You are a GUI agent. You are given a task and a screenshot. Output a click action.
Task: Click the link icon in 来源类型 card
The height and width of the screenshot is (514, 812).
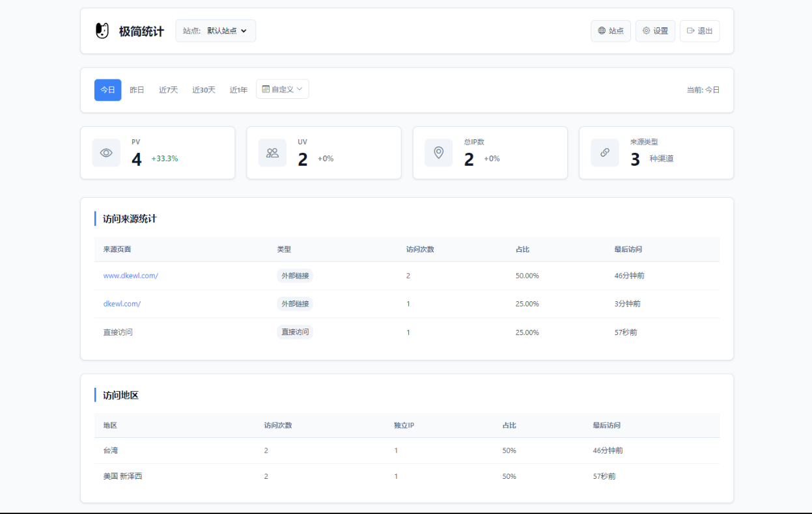pyautogui.click(x=605, y=152)
